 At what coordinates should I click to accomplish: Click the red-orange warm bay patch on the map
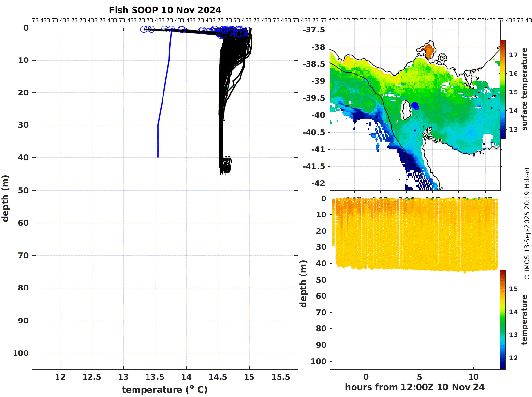(429, 51)
